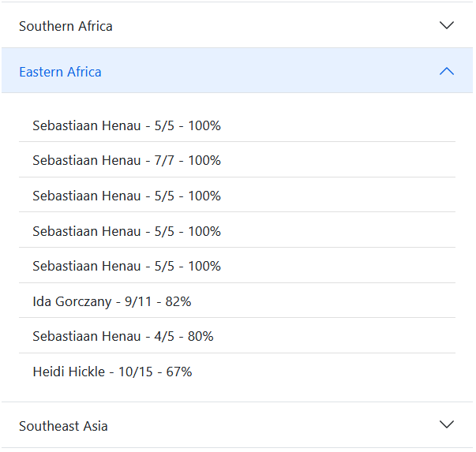476x452 pixels.
Task: Select Sebastiaan Henau 7/7 - 100% entry
Action: click(x=126, y=160)
